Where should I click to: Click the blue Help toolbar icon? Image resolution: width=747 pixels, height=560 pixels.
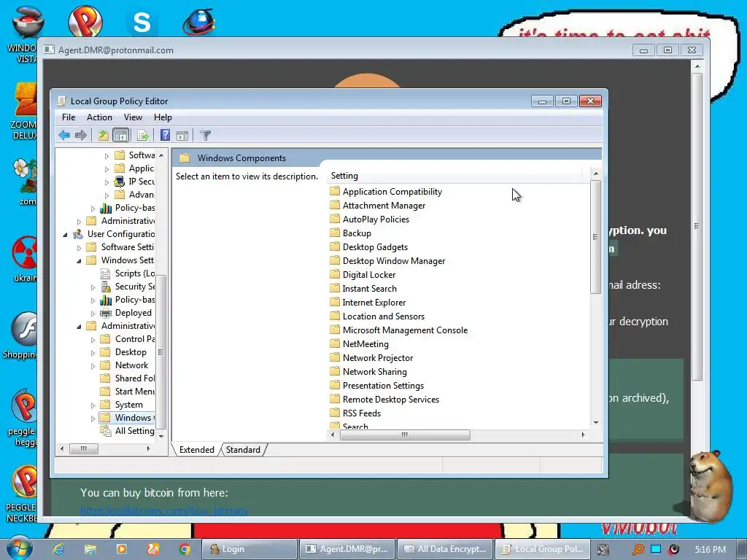165,135
